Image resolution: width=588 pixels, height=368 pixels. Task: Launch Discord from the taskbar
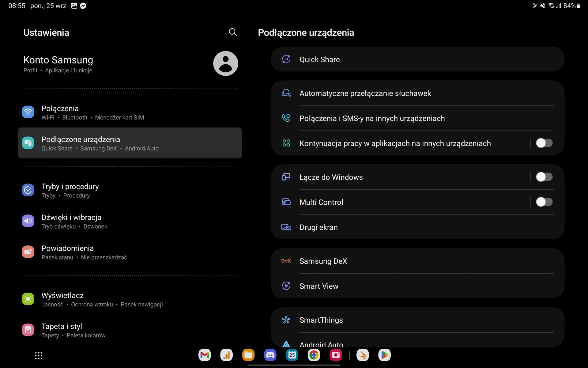tap(270, 355)
